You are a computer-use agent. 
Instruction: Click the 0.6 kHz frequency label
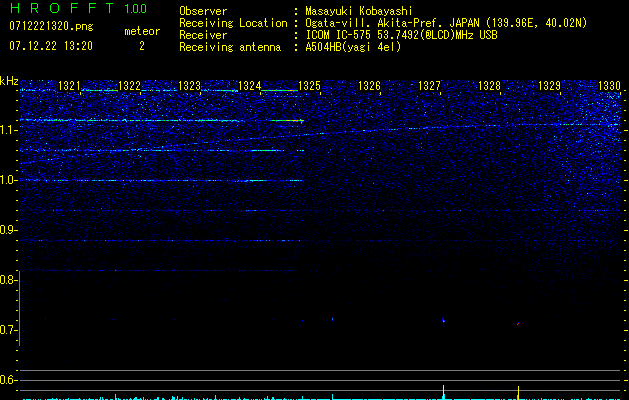[8, 380]
